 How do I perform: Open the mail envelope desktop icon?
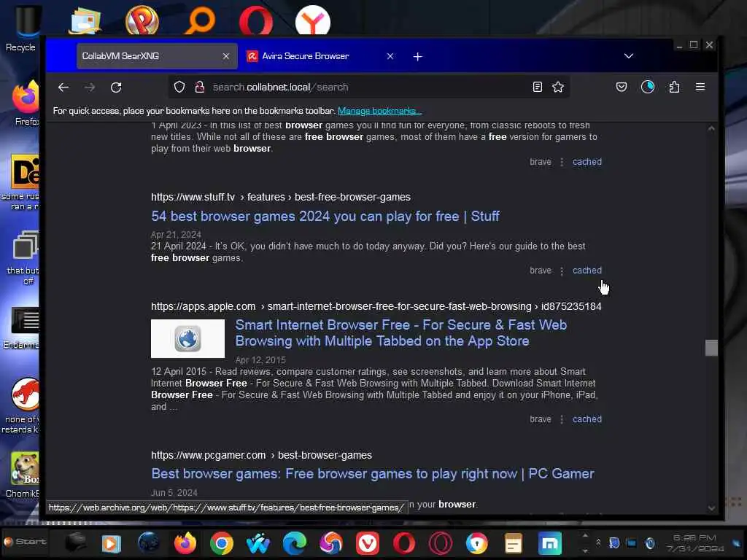click(85, 21)
